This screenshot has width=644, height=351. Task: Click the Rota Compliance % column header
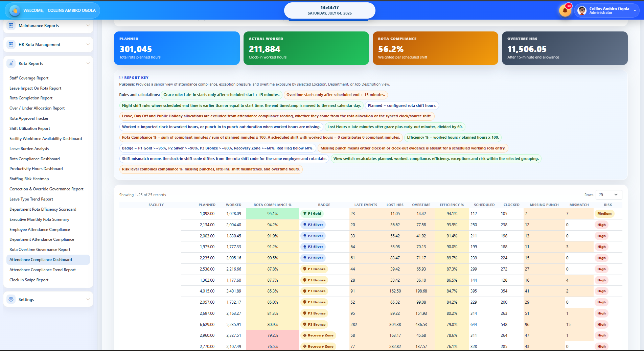(273, 205)
